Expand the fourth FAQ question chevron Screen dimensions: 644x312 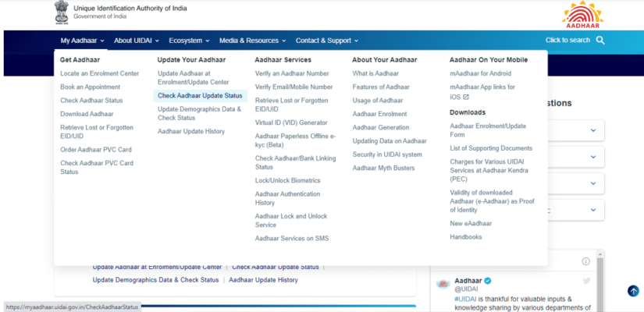coord(592,211)
